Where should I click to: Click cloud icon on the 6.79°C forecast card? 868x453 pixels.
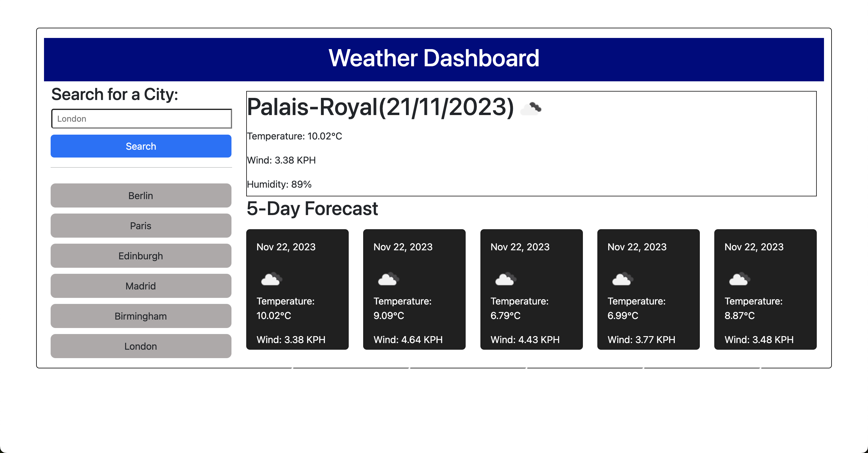[x=505, y=279]
